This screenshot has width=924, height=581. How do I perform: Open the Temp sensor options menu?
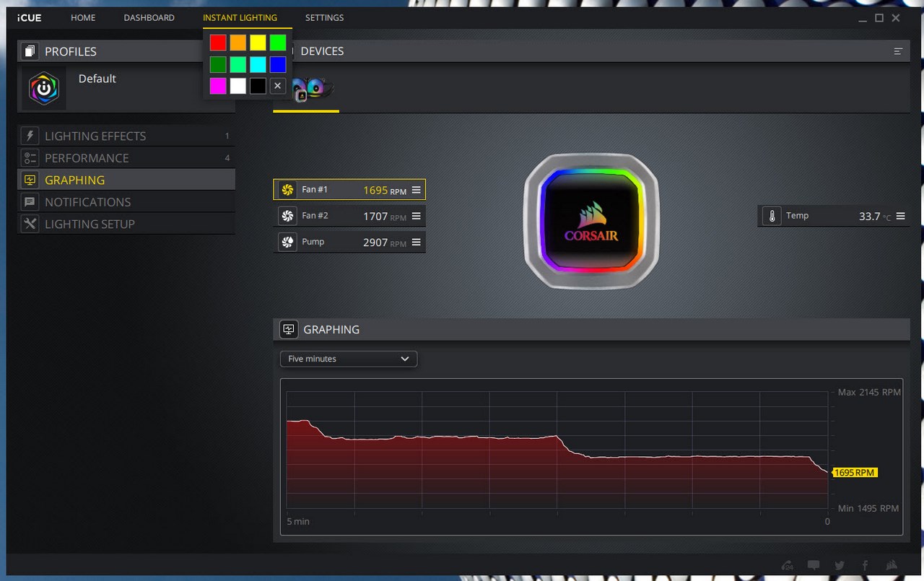click(900, 216)
